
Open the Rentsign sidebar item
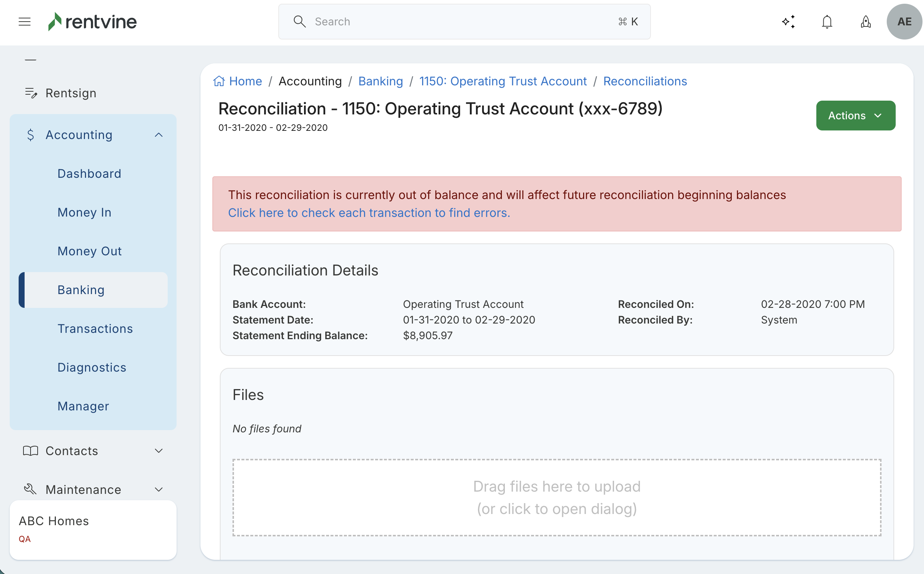[70, 93]
